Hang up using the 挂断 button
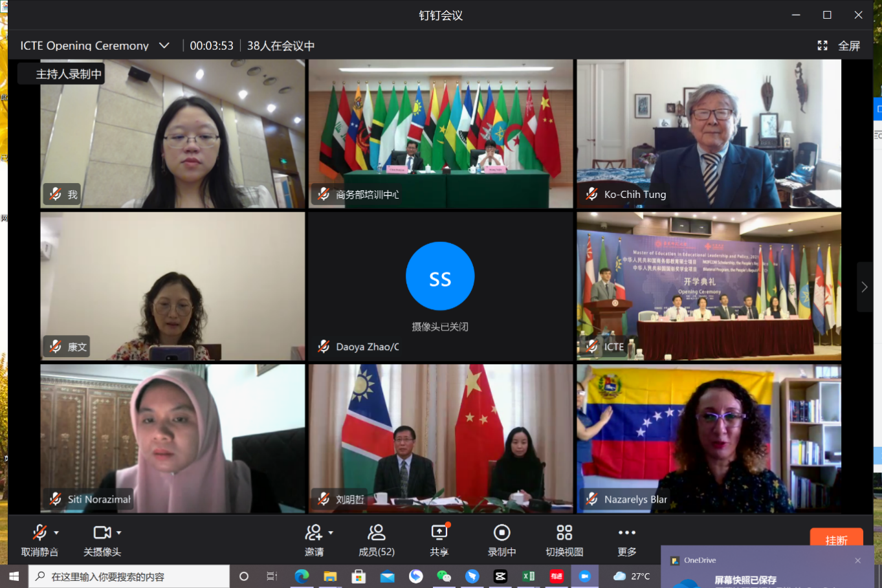The height and width of the screenshot is (588, 882). [x=836, y=539]
